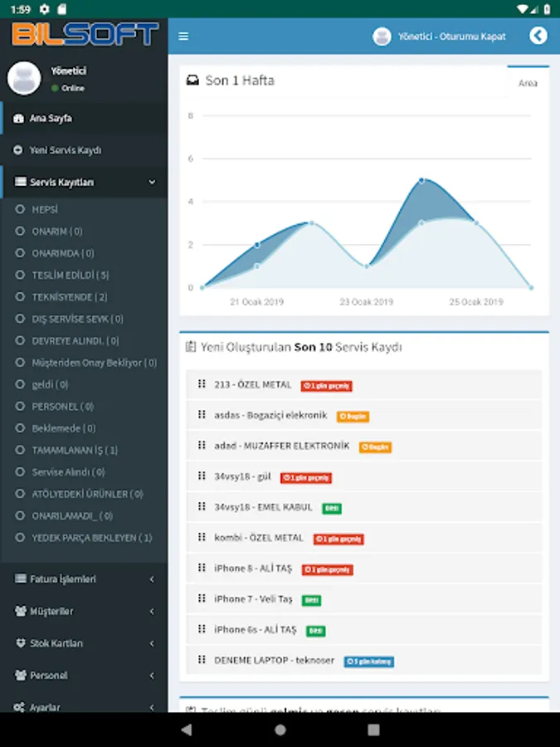The image size is (560, 747).
Task: Open YEDEK PARÇA BEKLEYEN records
Action: [85, 538]
